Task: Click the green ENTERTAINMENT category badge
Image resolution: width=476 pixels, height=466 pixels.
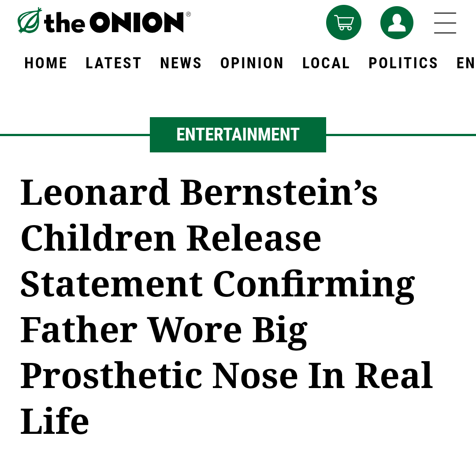Action: (x=238, y=135)
